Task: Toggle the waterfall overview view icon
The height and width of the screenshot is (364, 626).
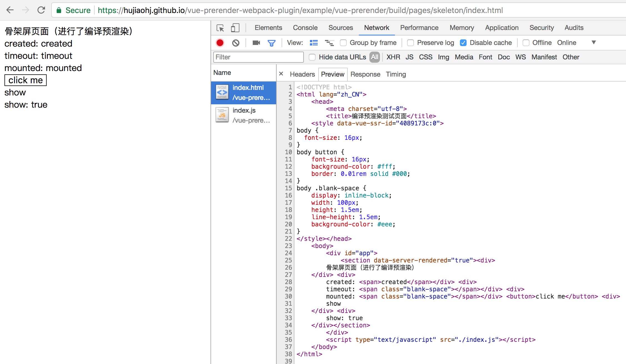Action: tap(329, 43)
